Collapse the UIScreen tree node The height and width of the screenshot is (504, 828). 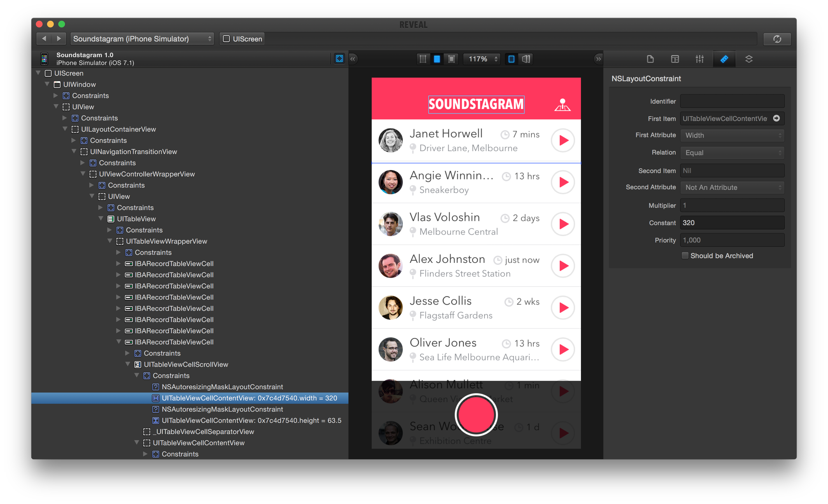38,73
